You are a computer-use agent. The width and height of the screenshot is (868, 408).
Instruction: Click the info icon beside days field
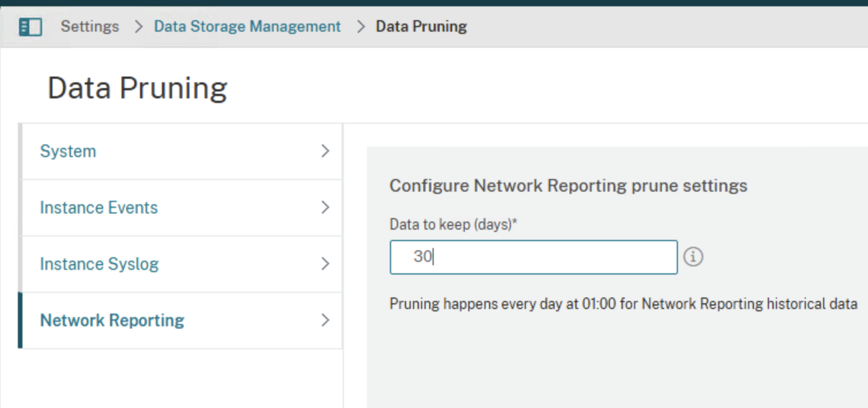pyautogui.click(x=693, y=257)
